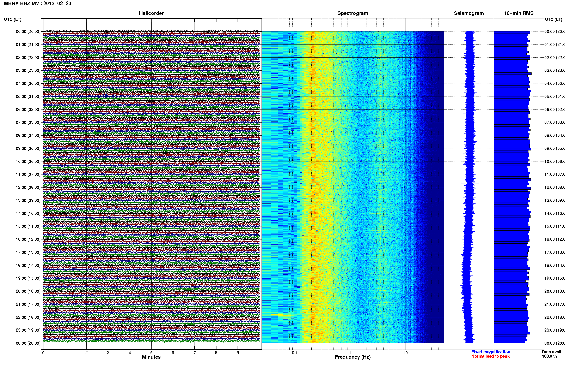
Task: Select the "0" tick on the Minutes axis
Action: point(43,353)
